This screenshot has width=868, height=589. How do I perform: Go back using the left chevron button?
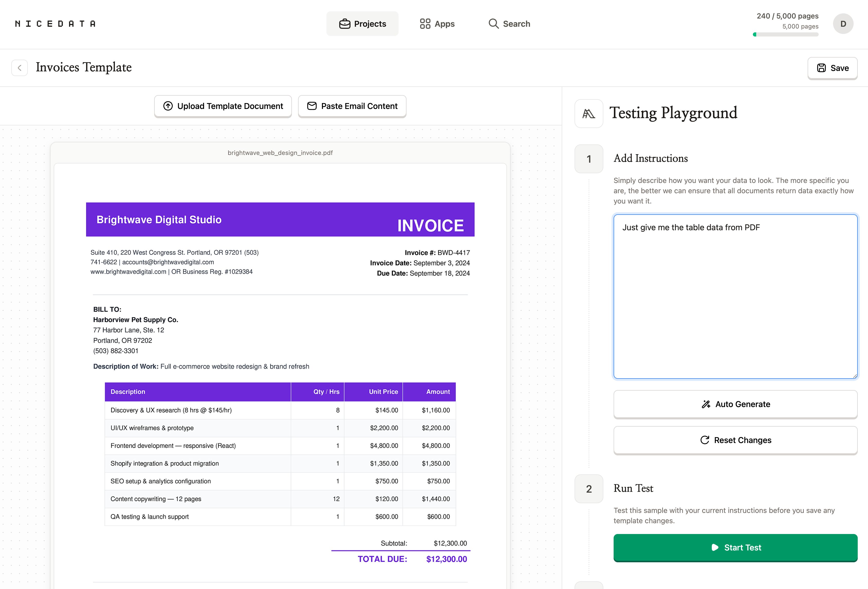20,68
